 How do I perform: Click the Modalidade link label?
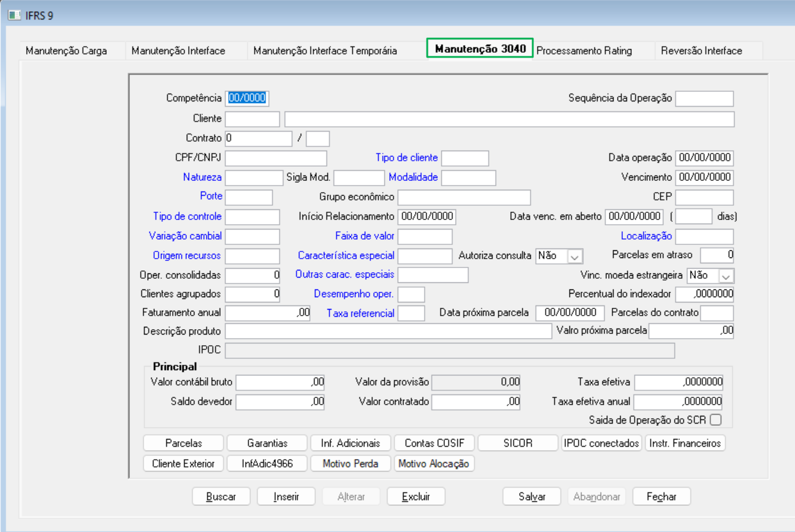tap(413, 177)
